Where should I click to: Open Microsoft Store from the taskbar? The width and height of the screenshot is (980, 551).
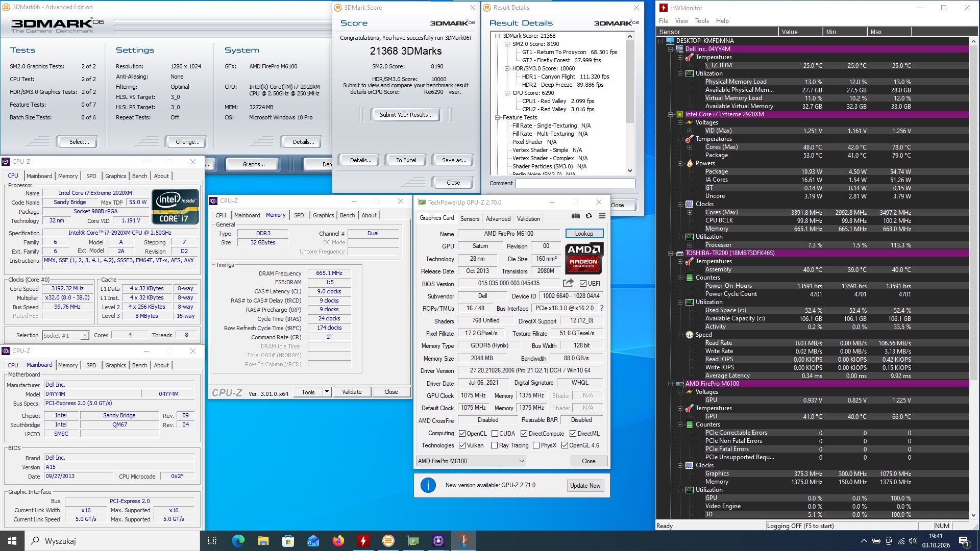(288, 541)
